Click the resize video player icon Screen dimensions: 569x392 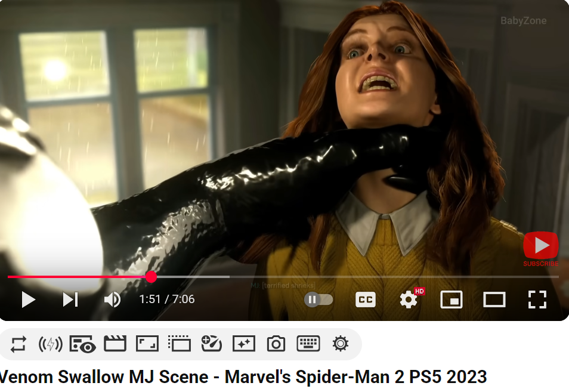pyautogui.click(x=147, y=344)
